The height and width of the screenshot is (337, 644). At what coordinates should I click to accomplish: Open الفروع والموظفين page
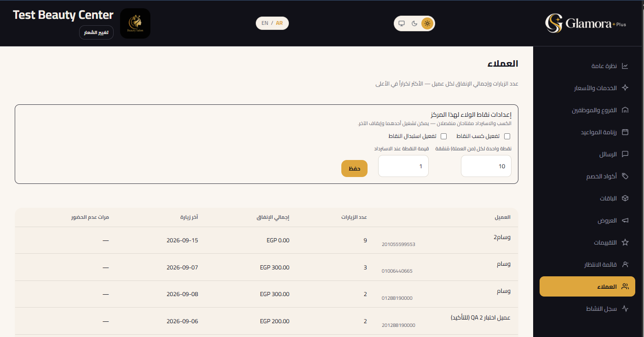(587, 110)
